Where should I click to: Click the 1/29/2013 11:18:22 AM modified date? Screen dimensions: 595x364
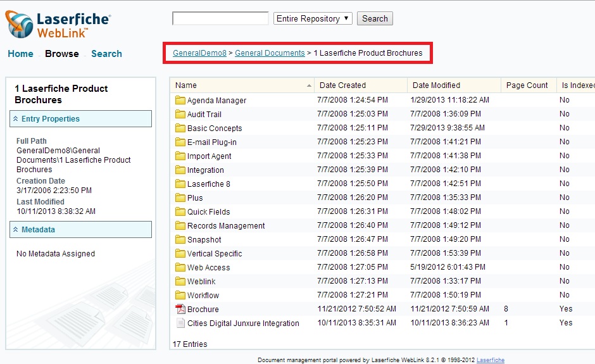tap(449, 100)
